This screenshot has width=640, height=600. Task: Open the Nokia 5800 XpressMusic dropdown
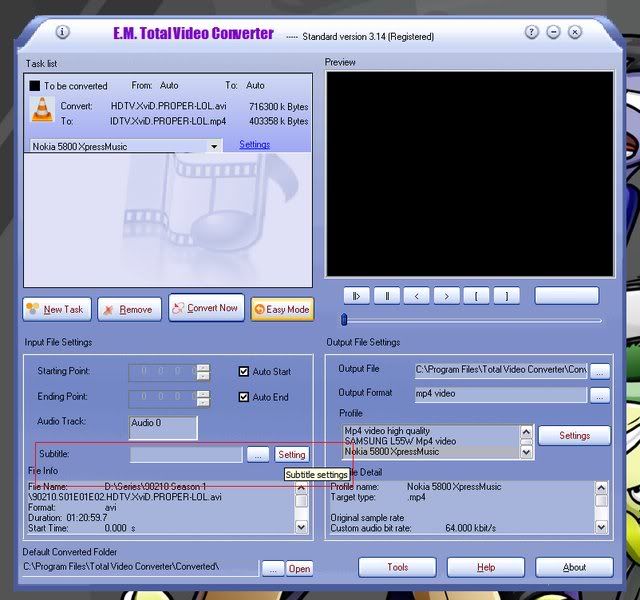(x=214, y=146)
